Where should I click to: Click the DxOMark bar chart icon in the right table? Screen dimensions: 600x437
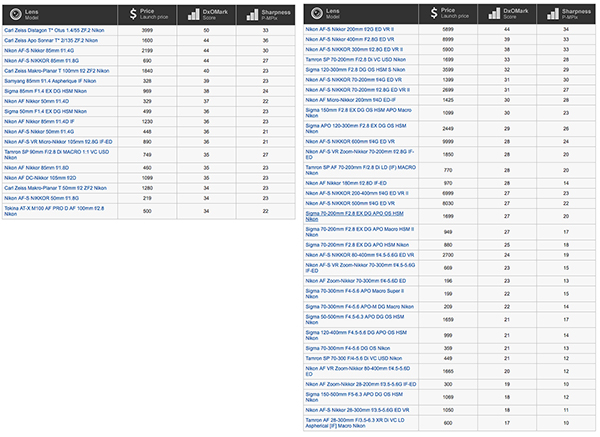(x=494, y=14)
